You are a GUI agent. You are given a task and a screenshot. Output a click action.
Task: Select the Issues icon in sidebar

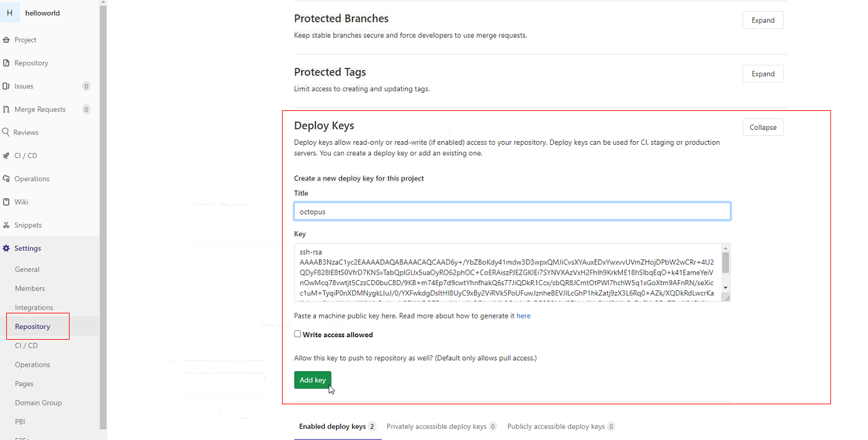pos(6,86)
